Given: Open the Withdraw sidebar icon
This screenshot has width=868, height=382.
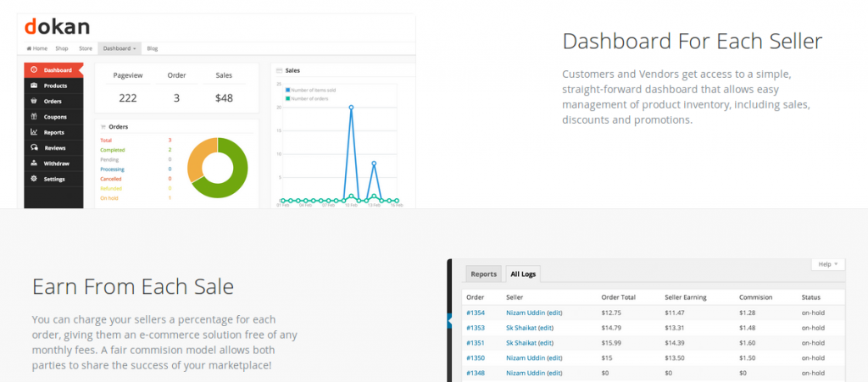Looking at the screenshot, I should coord(34,163).
